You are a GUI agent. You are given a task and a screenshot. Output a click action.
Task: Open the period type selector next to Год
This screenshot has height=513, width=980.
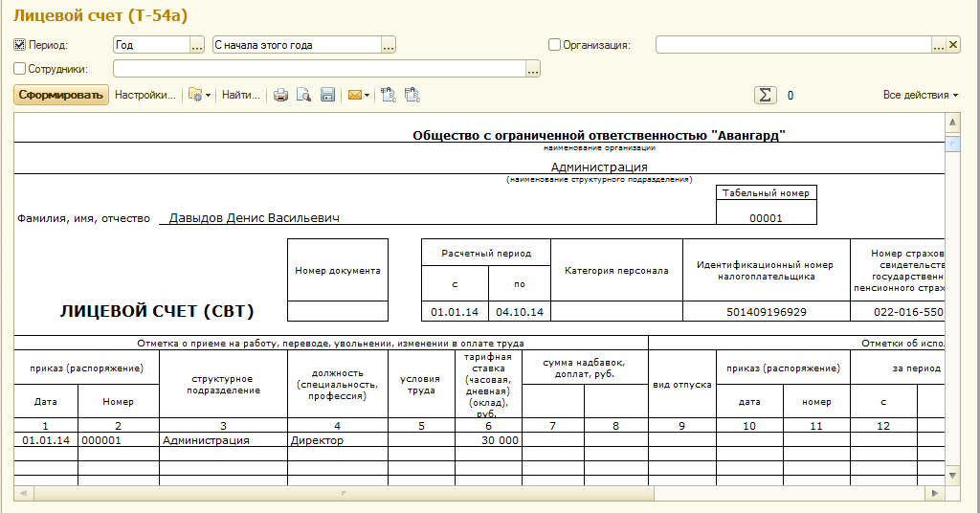(x=197, y=45)
